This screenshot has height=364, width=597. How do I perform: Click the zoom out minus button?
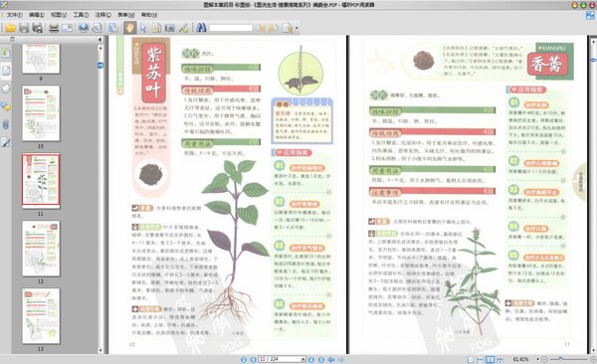point(544,359)
